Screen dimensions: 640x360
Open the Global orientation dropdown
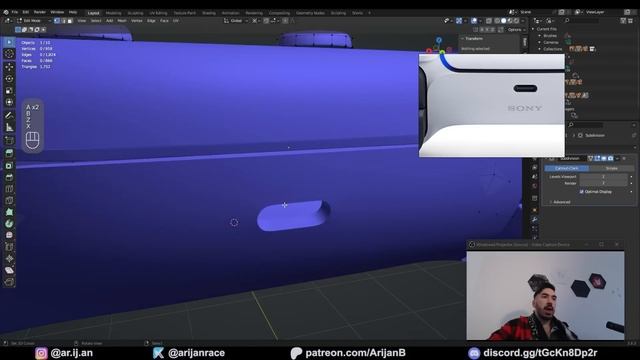[x=236, y=20]
